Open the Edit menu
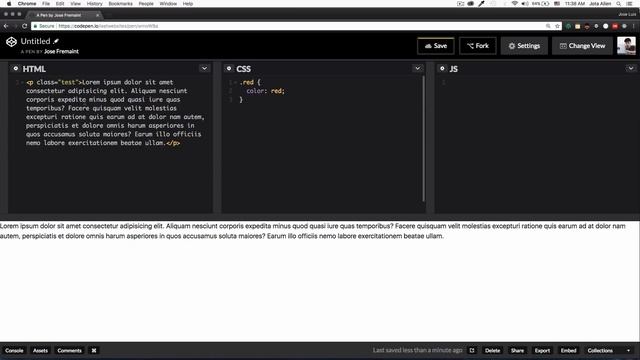 pos(60,4)
